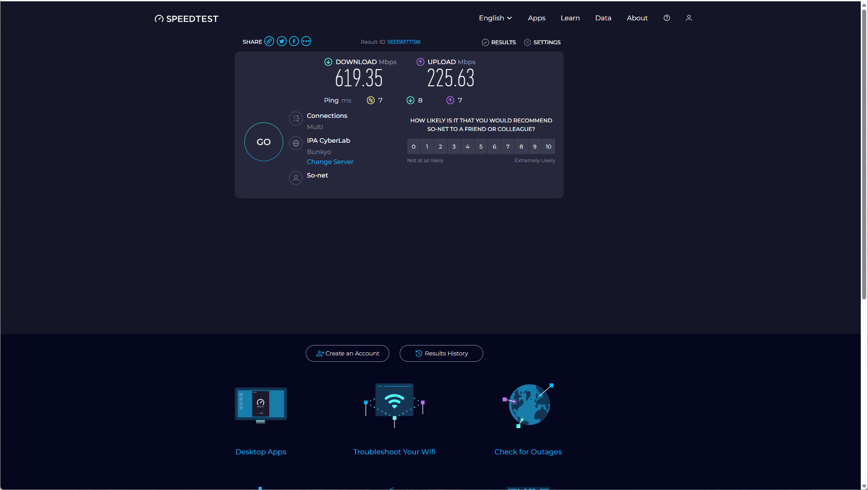Open the help question mark icon

tap(667, 18)
